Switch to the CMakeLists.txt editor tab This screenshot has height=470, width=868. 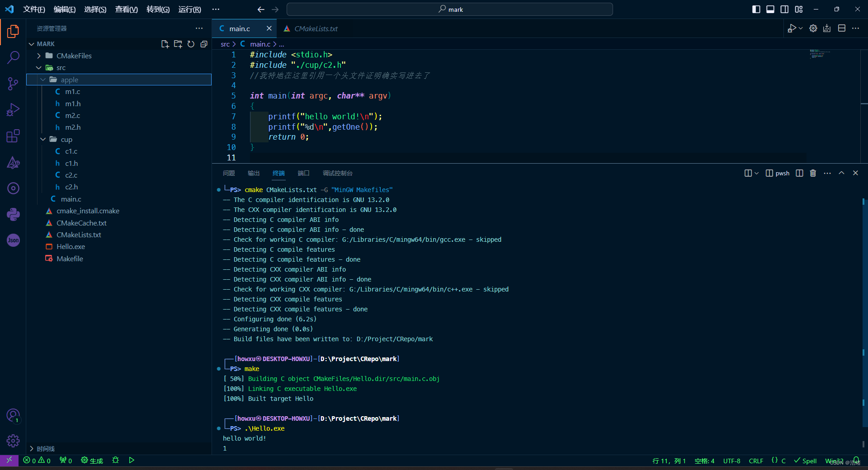tap(316, 28)
